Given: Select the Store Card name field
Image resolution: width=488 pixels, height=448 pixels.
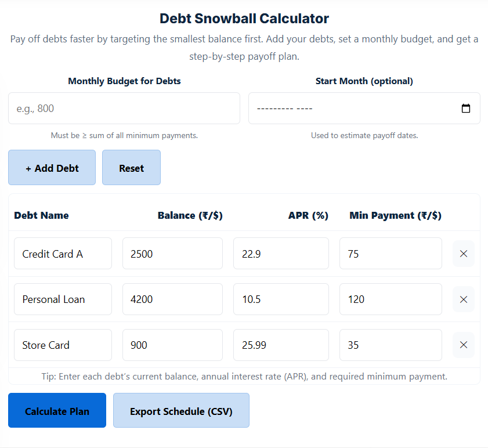Looking at the screenshot, I should pyautogui.click(x=63, y=345).
